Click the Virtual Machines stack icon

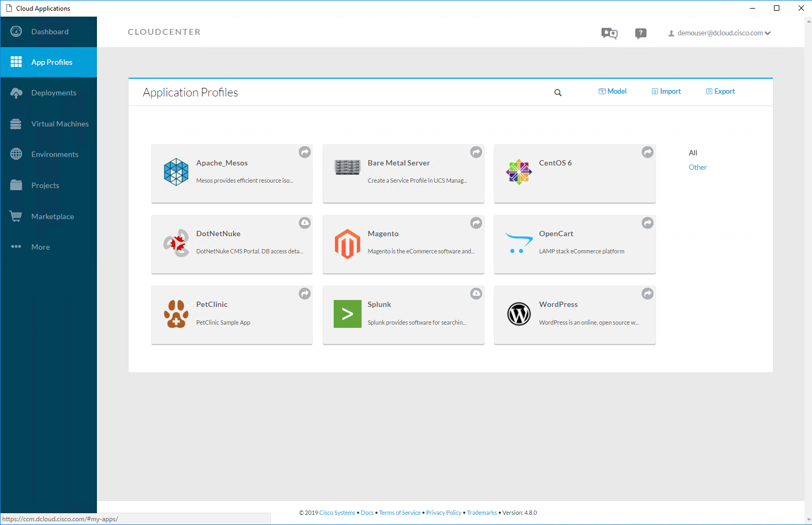click(x=16, y=124)
